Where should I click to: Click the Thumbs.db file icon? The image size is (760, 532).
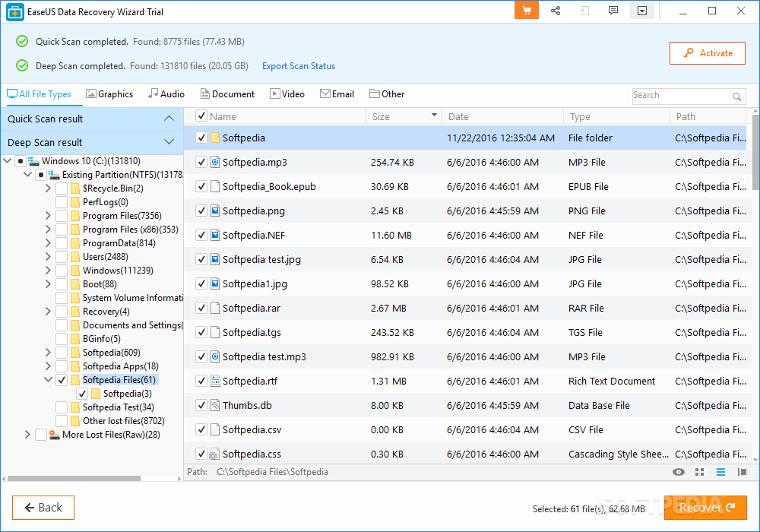(x=215, y=405)
